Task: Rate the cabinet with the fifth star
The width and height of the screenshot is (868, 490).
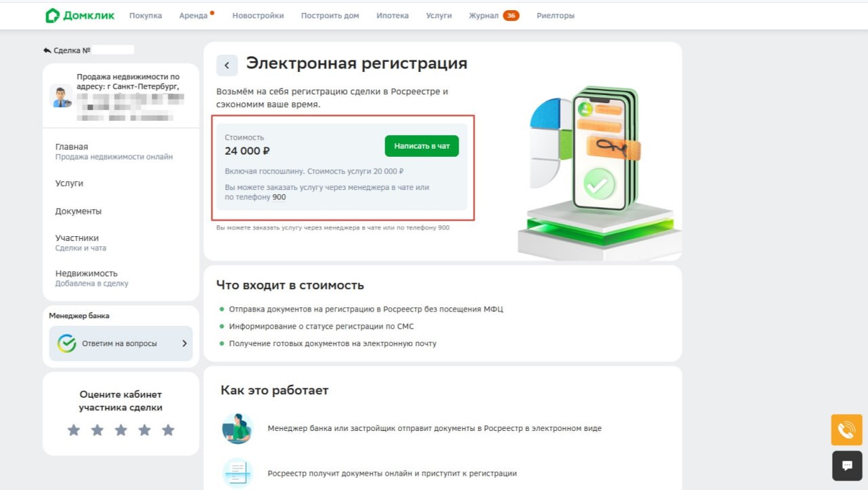Action: coord(168,430)
